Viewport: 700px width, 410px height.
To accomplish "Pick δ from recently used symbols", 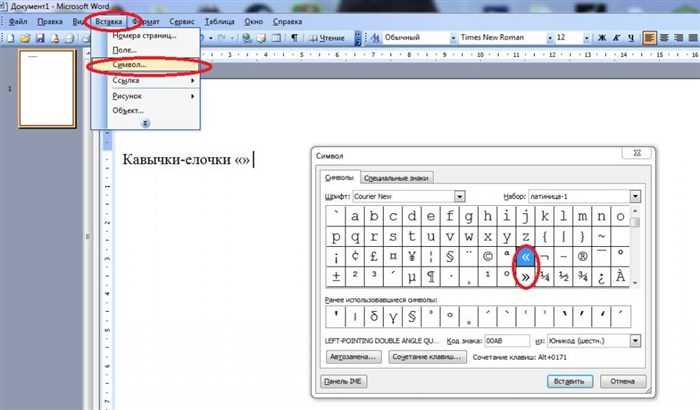I will click(x=374, y=317).
